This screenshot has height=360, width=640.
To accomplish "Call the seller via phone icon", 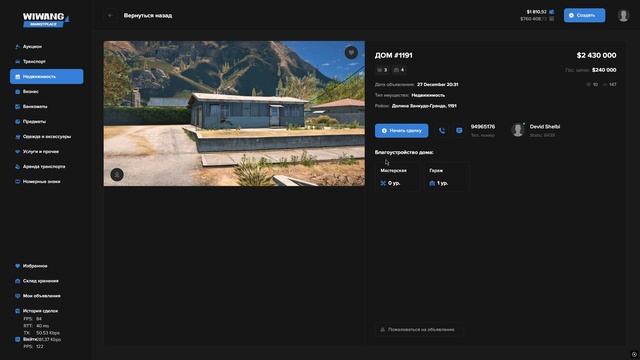I will tap(442, 131).
